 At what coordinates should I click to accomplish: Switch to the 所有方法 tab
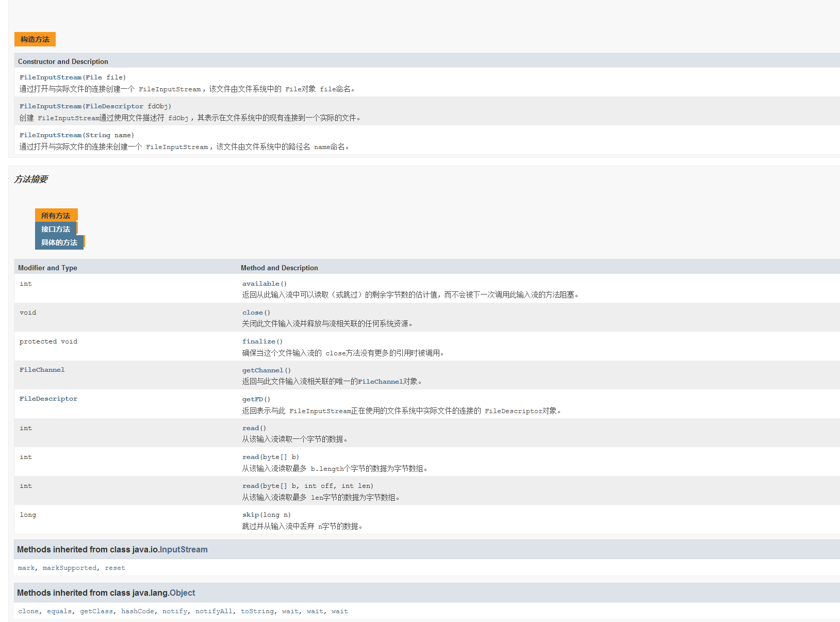(x=56, y=216)
